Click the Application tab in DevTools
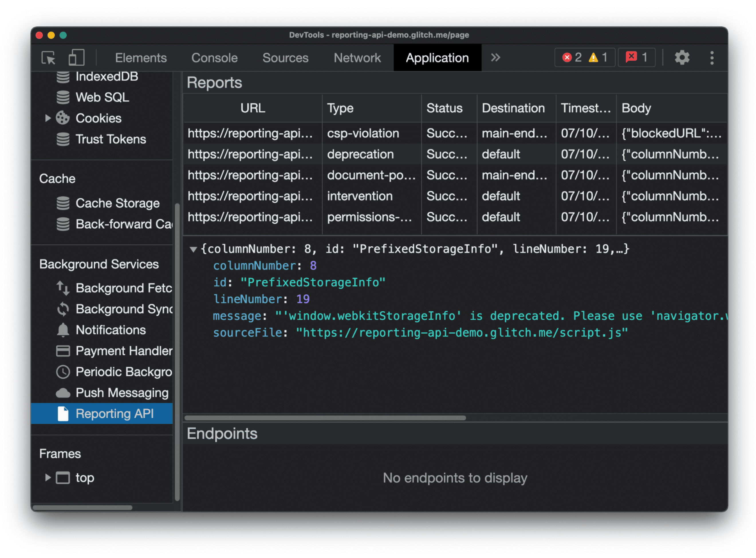Screen dimensions: 756x558 tap(437, 58)
